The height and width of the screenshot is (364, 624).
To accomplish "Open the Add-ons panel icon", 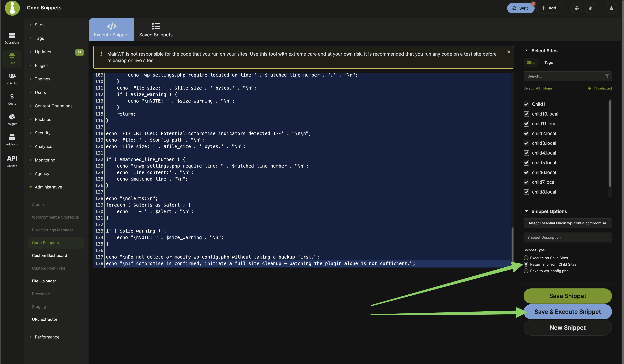I will [x=12, y=140].
